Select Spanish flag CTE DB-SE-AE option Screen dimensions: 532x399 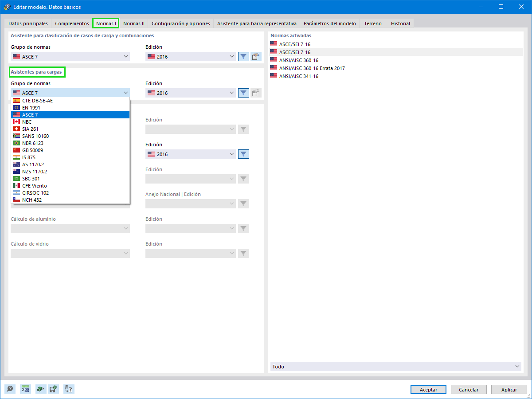[x=70, y=100]
